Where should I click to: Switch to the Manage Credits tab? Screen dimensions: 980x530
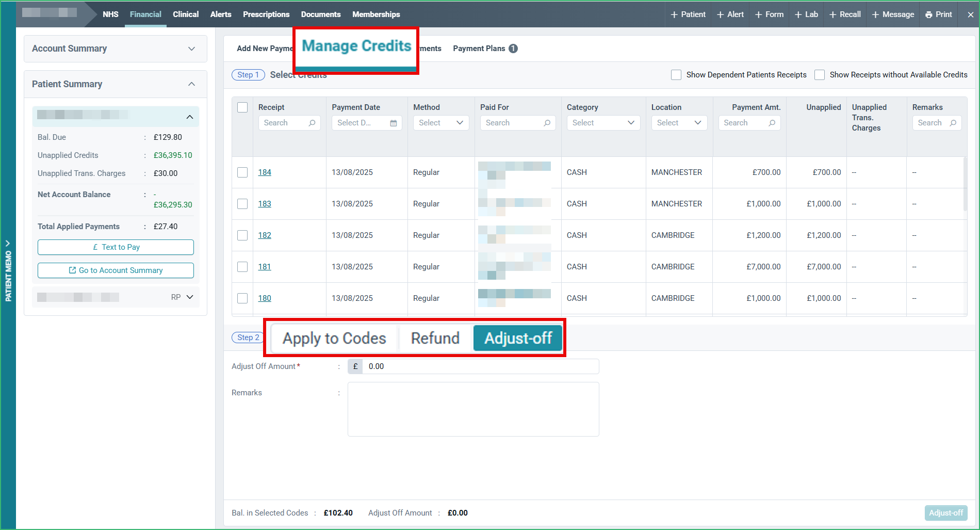(356, 46)
